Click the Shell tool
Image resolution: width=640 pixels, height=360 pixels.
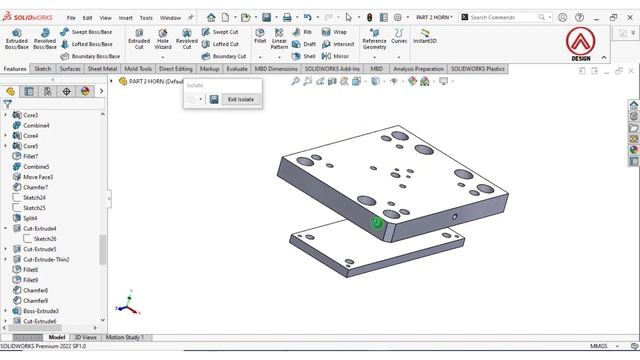pyautogui.click(x=304, y=56)
